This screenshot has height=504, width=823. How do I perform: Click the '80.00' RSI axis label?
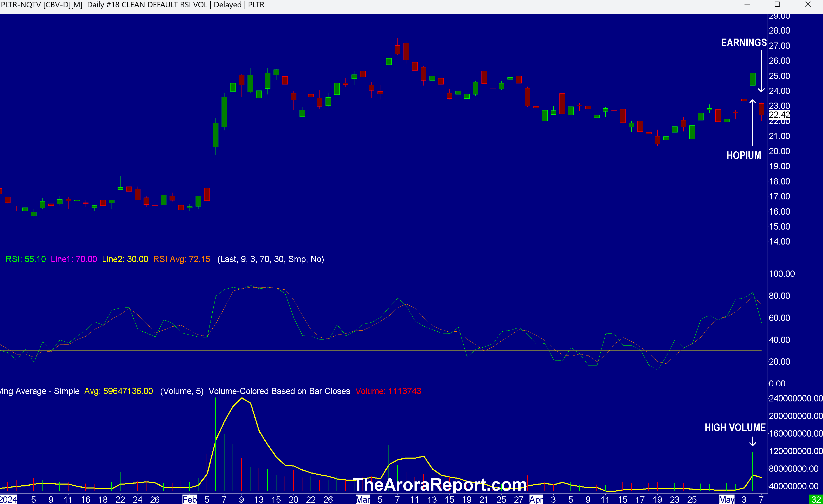(x=779, y=296)
